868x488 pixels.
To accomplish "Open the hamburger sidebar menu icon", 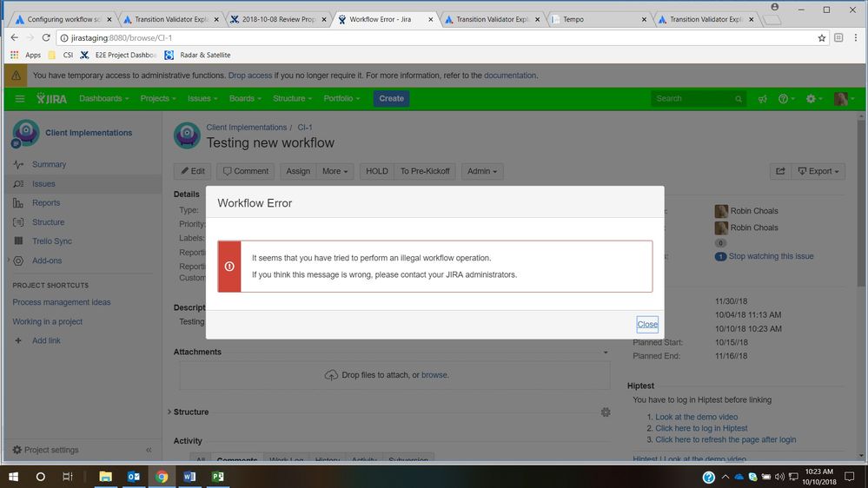I will point(20,98).
